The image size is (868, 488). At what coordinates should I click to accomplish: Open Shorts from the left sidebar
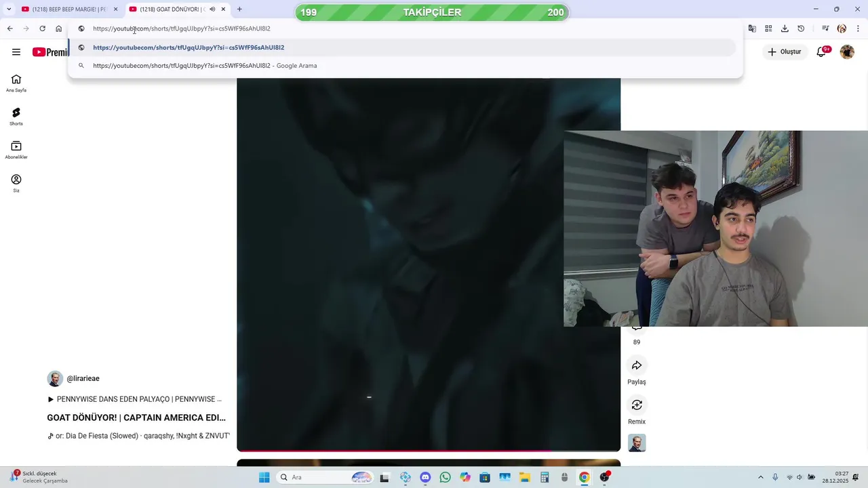[16, 117]
